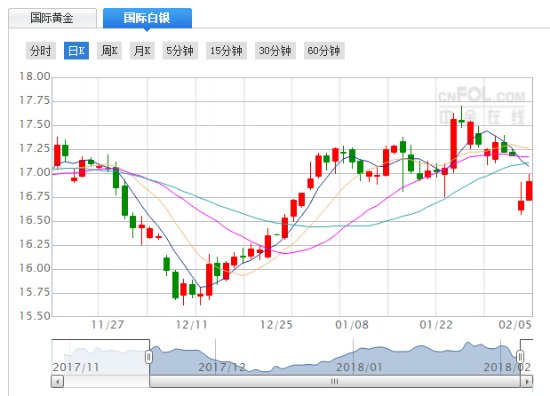Viewport: 550px width, 396px height.
Task: Click the 12/25 date label on axis
Action: point(276,325)
